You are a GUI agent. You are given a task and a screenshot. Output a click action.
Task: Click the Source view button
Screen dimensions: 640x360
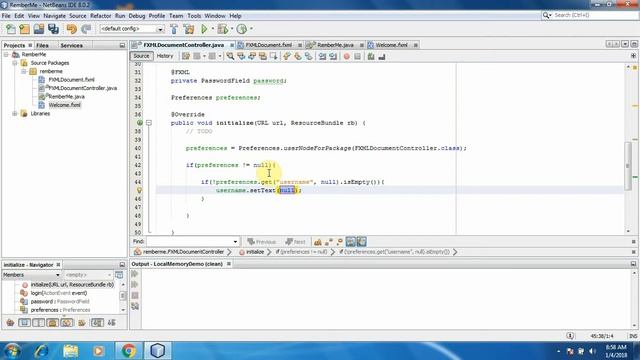point(141,56)
